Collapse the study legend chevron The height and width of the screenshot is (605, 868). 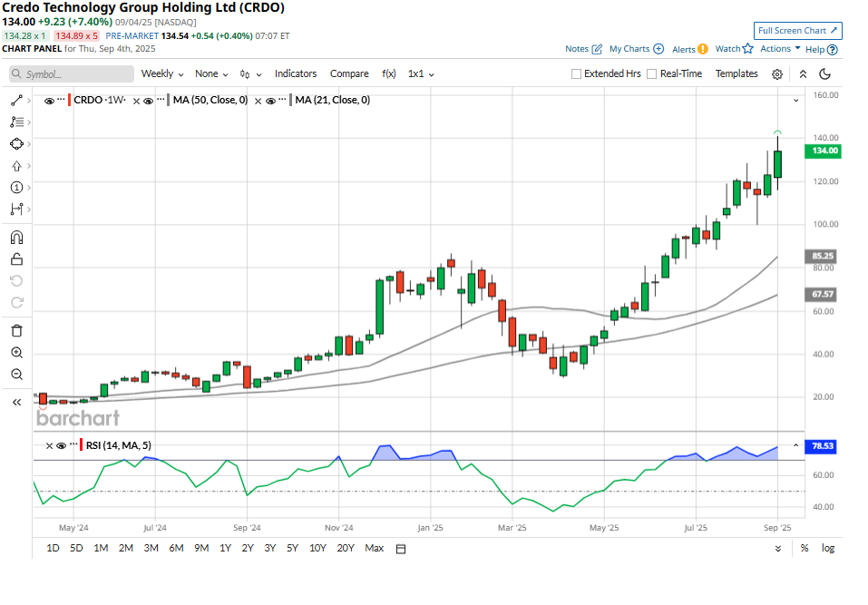(796, 101)
